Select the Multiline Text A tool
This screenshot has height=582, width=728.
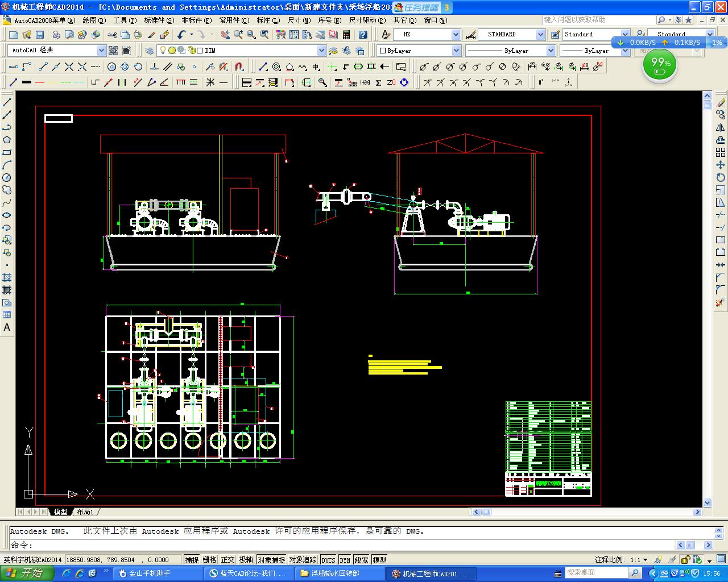[x=7, y=327]
